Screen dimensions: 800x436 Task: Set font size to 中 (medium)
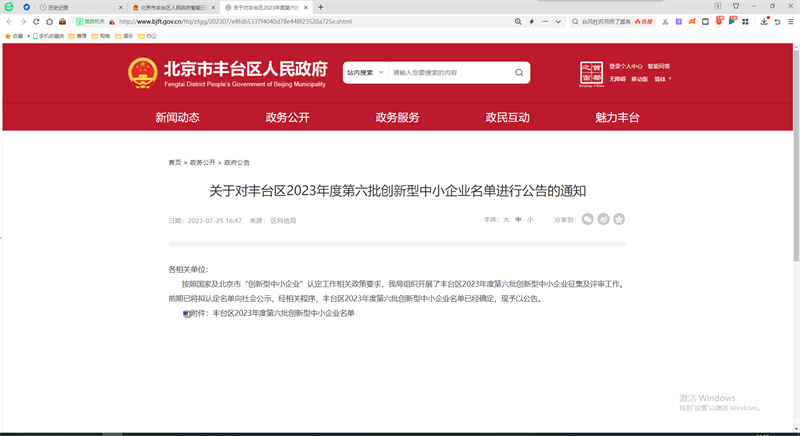(518, 219)
